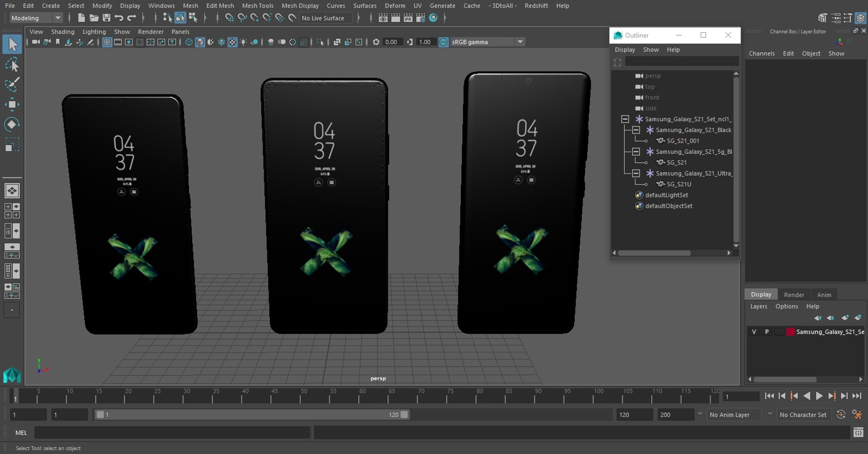Image resolution: width=868 pixels, height=454 pixels.
Task: Click the viewport grid toggle icon
Action: (x=107, y=42)
